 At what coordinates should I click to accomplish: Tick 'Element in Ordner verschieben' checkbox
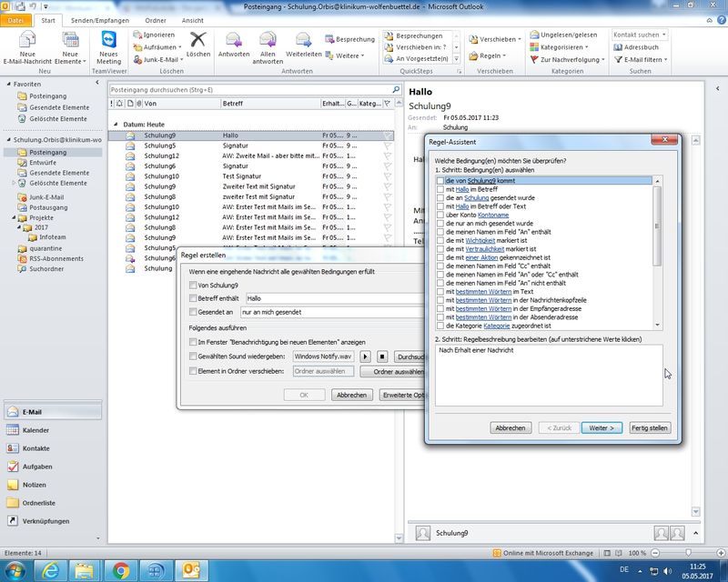pyautogui.click(x=191, y=371)
